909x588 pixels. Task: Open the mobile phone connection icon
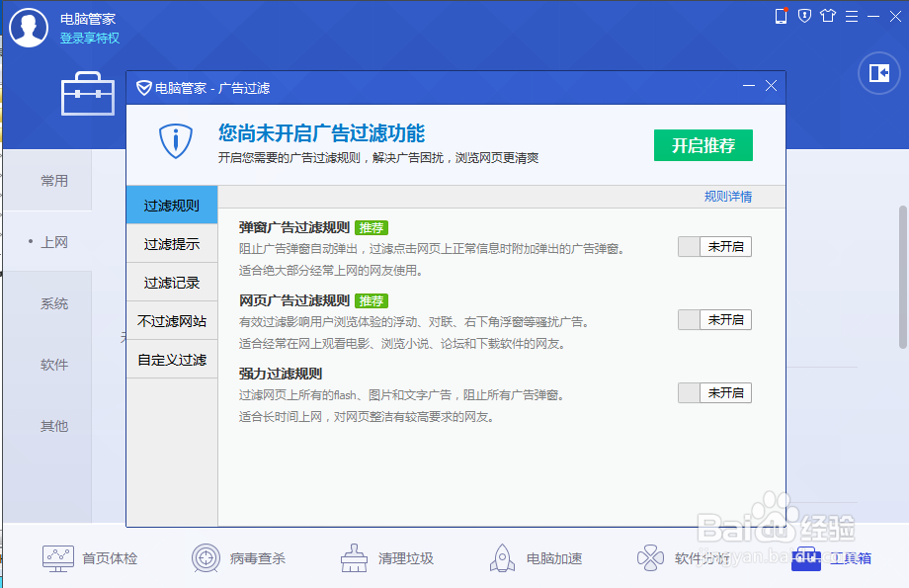click(x=782, y=16)
